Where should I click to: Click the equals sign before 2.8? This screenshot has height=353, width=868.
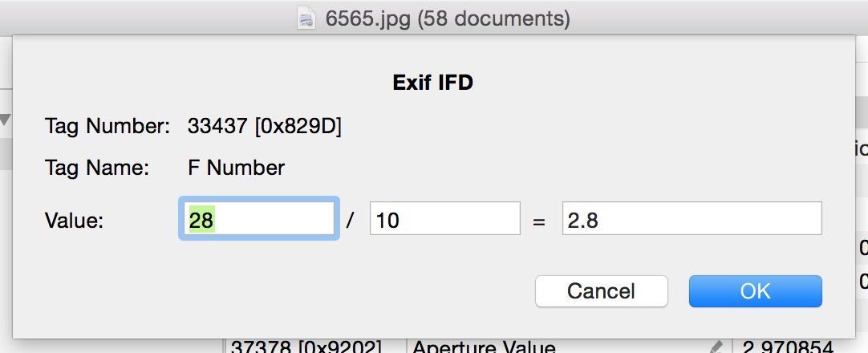click(x=539, y=221)
